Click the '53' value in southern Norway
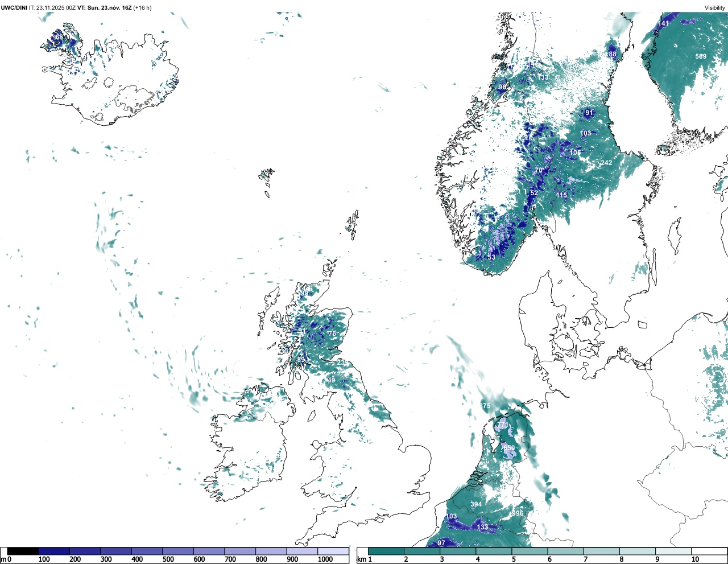The width and height of the screenshot is (728, 564). pos(491,257)
